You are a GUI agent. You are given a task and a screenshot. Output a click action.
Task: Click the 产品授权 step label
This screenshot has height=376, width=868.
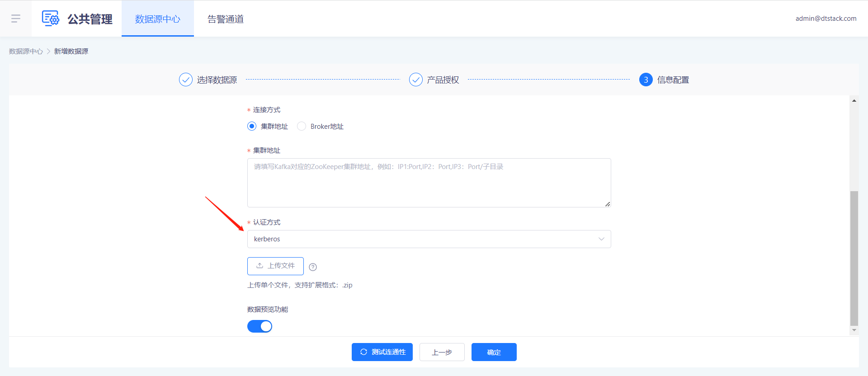(x=443, y=80)
